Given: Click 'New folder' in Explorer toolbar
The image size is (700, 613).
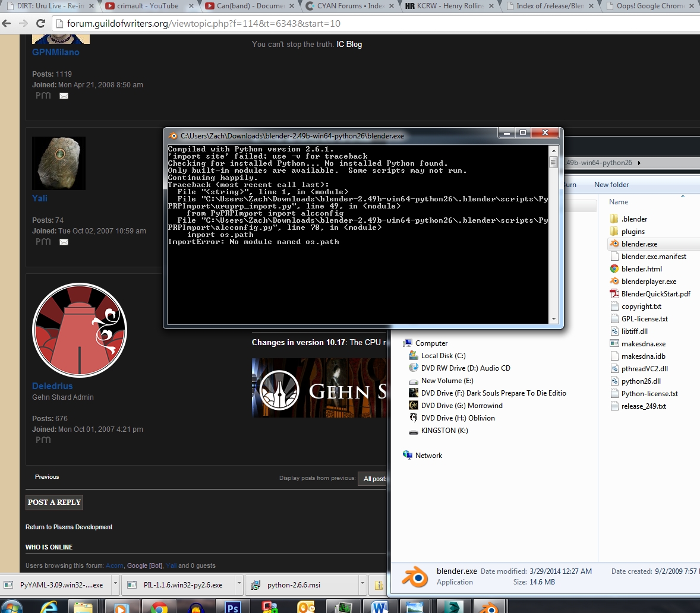Looking at the screenshot, I should point(611,185).
